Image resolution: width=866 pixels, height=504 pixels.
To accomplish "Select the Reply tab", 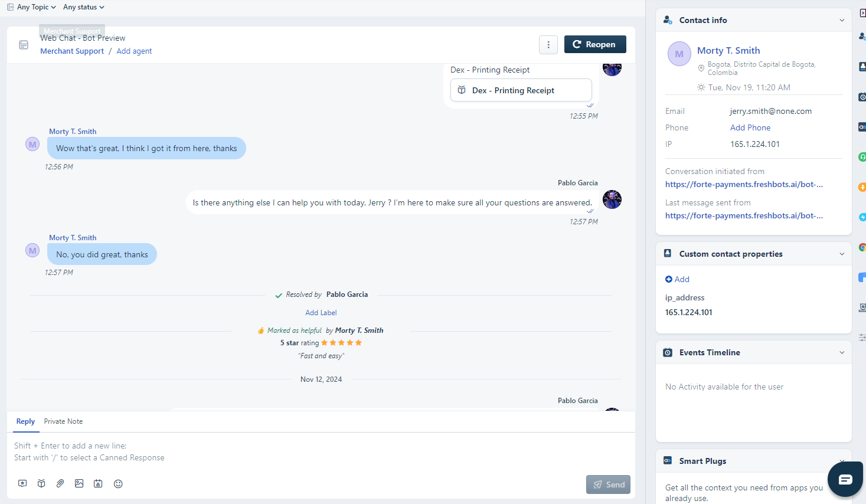I will click(x=25, y=421).
